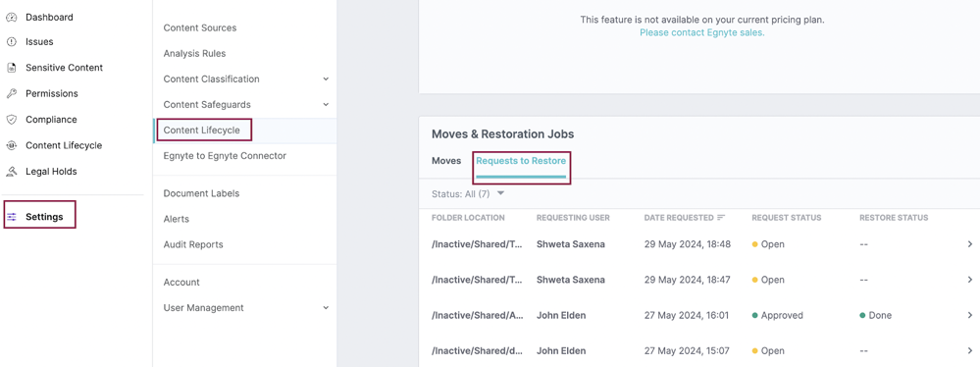This screenshot has width=980, height=367.
Task: Click the /Inactive/Shared/A... folder path
Action: (477, 316)
